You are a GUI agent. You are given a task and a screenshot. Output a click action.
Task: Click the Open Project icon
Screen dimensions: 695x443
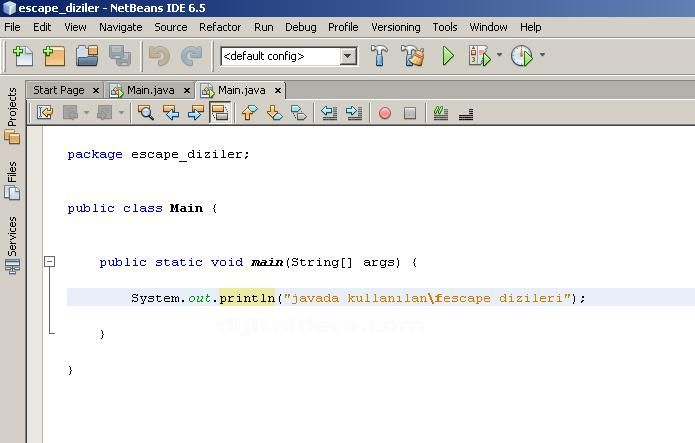[87, 56]
